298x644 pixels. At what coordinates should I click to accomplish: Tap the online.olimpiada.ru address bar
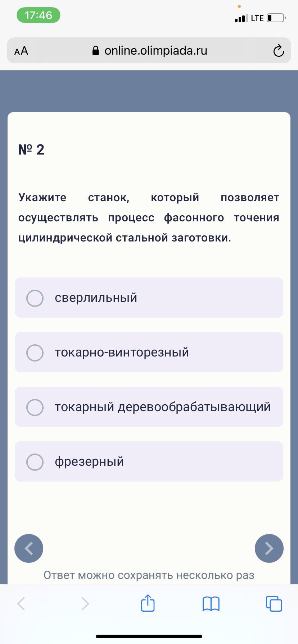tap(155, 51)
